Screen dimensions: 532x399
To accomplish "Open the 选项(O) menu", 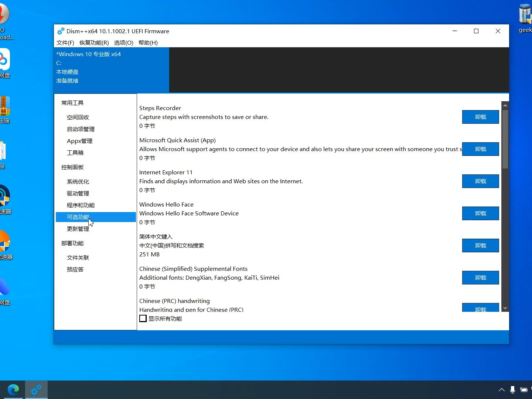I will coord(123,43).
